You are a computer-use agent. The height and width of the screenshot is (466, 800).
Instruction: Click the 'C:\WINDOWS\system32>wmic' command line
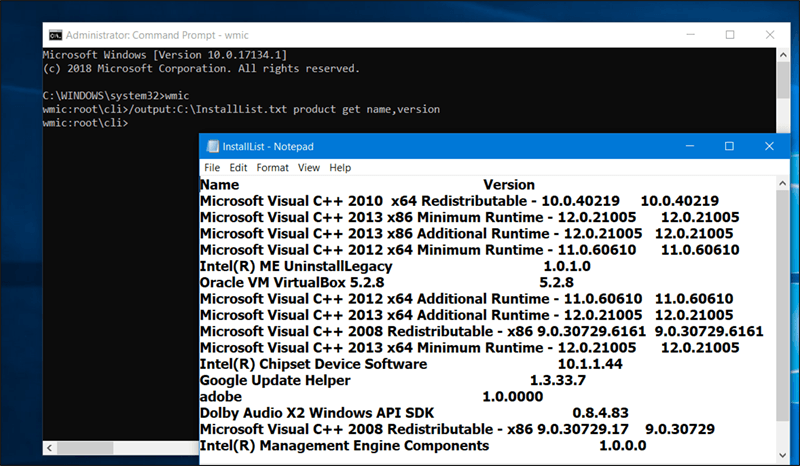pyautogui.click(x=116, y=96)
